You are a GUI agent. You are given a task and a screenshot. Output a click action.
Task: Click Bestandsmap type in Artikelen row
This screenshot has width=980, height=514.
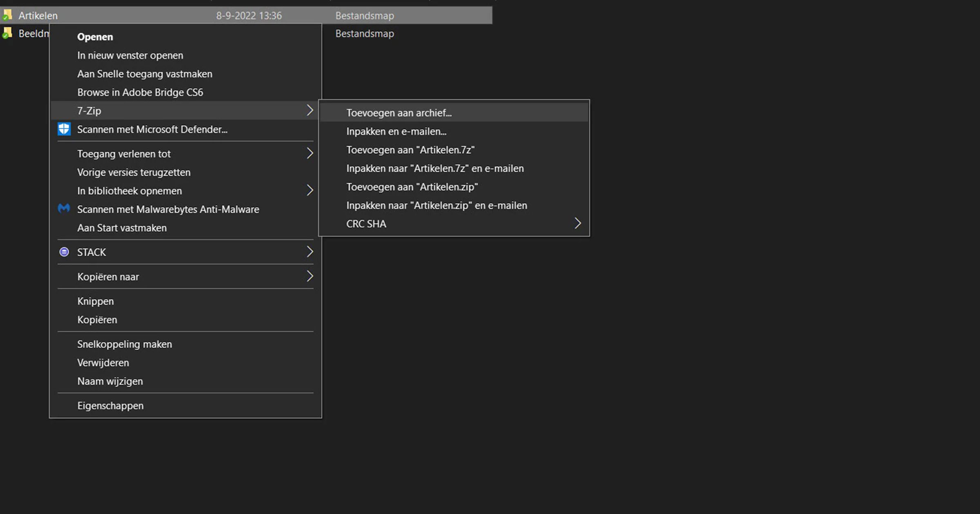(x=365, y=16)
